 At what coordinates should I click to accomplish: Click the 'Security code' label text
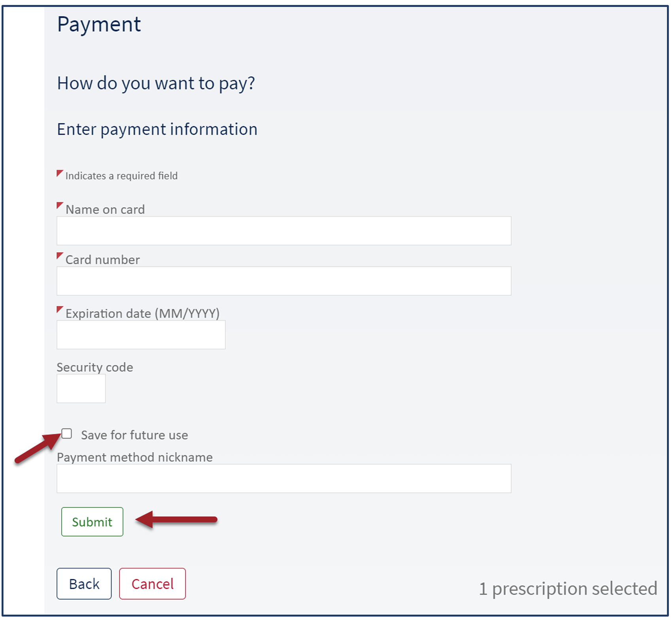pos(95,367)
